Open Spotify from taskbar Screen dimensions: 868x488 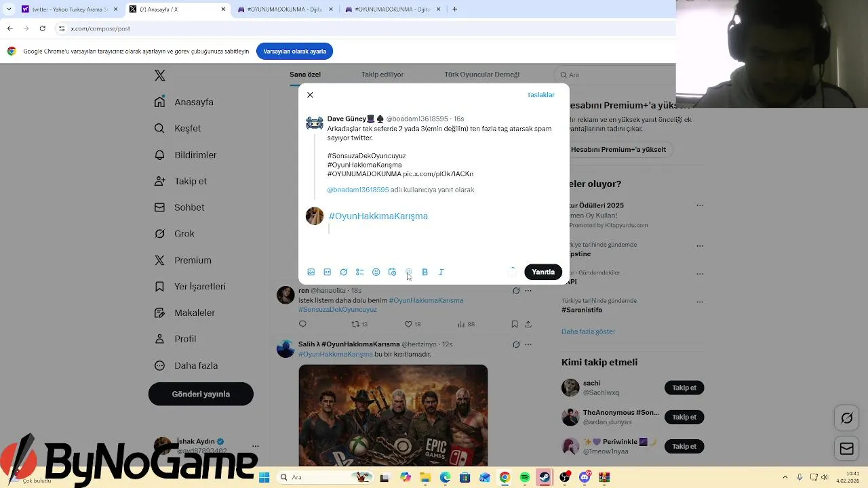(x=525, y=477)
